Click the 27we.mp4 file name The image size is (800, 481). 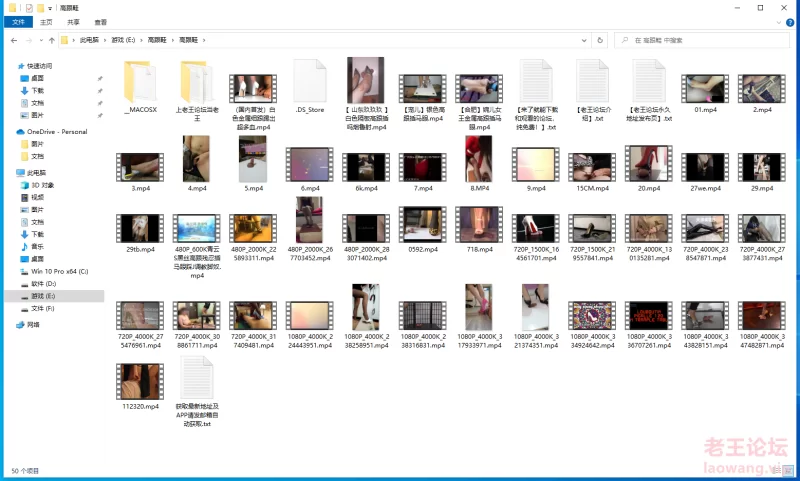pyautogui.click(x=705, y=188)
